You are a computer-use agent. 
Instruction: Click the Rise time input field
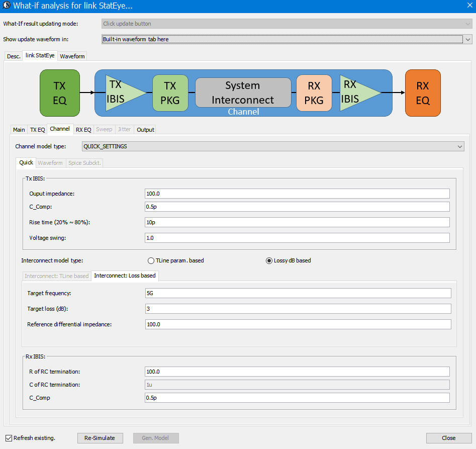coord(297,222)
